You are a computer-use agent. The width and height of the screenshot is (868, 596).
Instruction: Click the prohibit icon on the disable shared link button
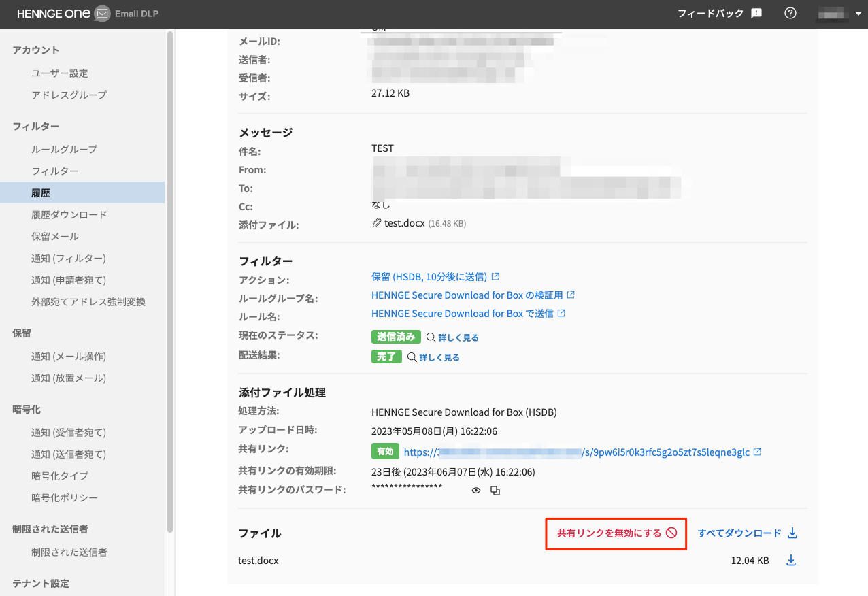coord(671,533)
